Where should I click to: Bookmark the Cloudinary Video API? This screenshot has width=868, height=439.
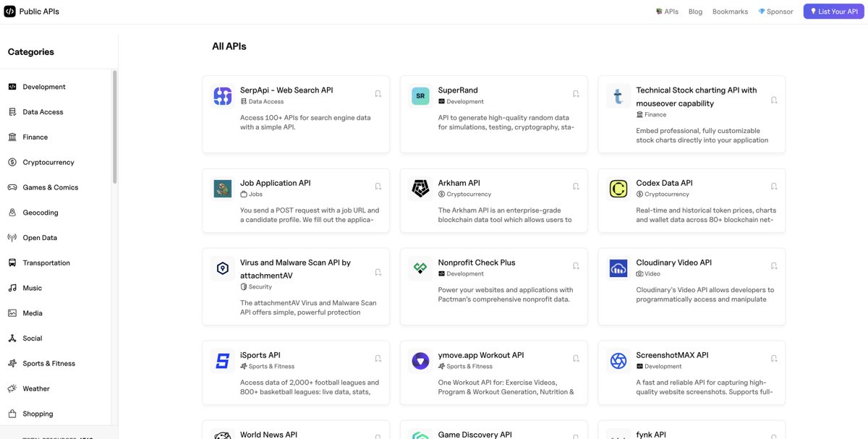(774, 265)
